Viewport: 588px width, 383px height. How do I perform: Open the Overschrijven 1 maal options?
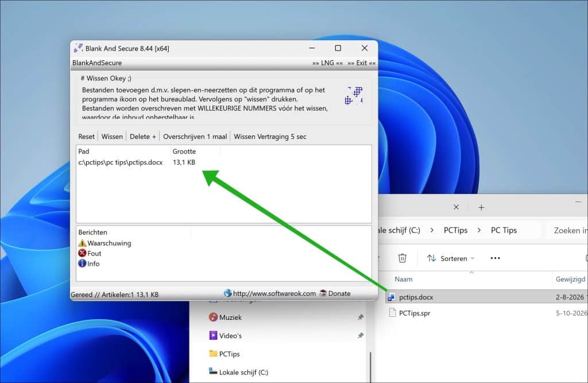(195, 137)
